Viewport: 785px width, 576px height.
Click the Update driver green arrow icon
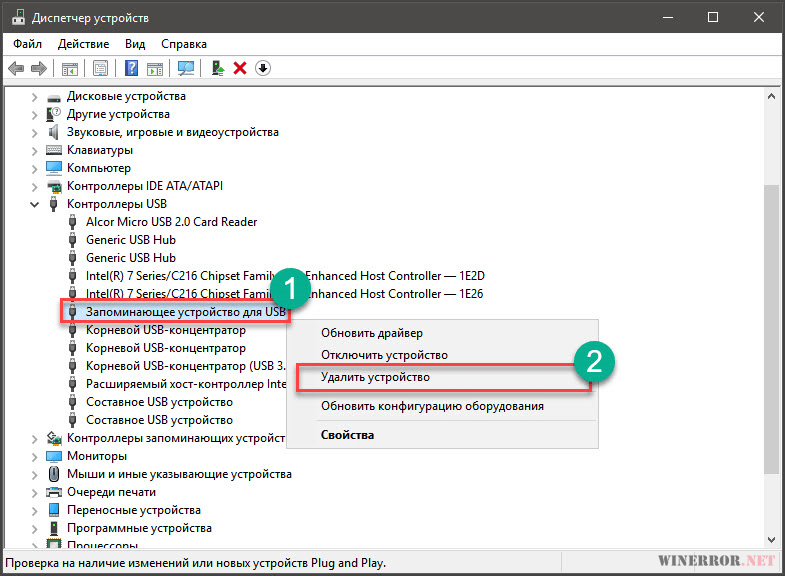(x=218, y=68)
